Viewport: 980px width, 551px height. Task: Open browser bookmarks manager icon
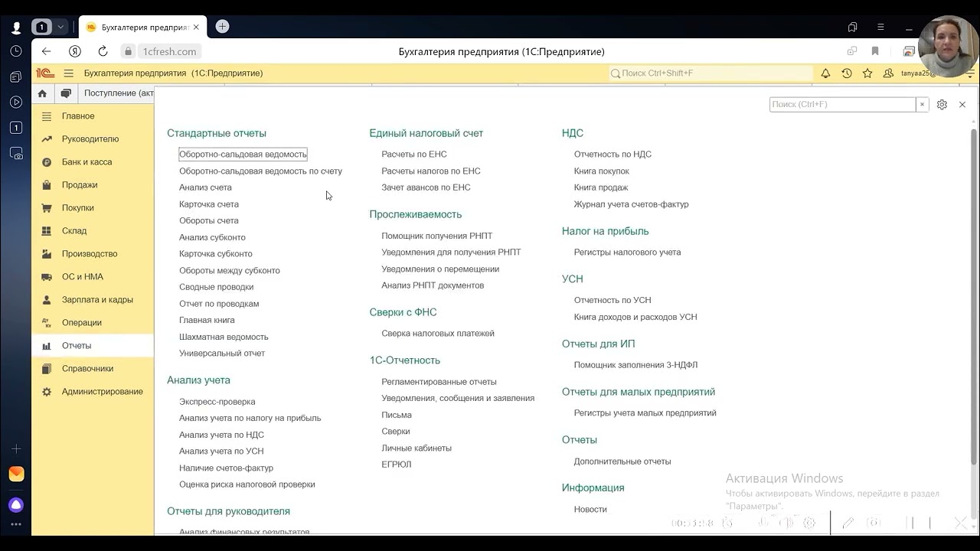tap(852, 27)
